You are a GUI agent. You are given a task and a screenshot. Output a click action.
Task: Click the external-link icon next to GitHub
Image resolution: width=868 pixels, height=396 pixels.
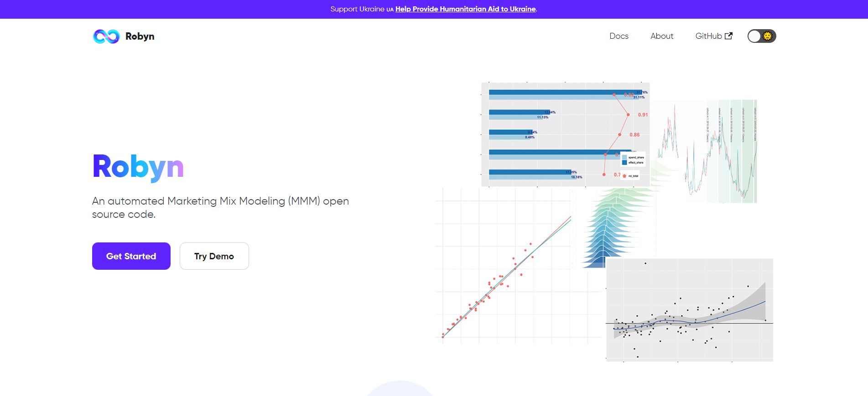point(729,36)
